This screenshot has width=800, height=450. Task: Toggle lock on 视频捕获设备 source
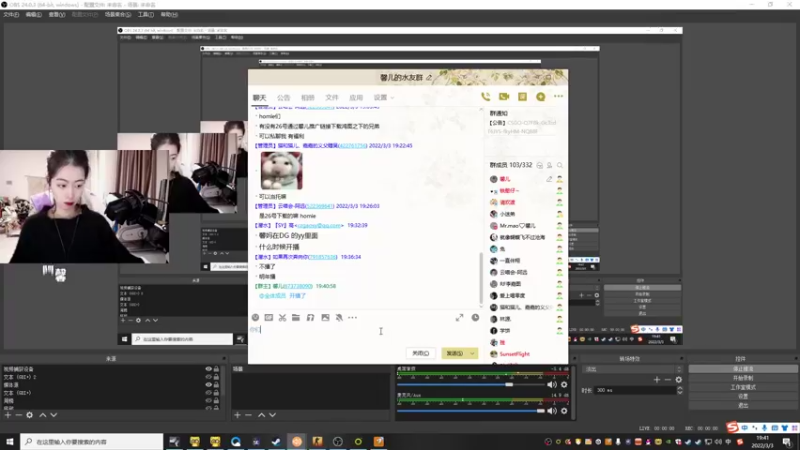pos(216,369)
